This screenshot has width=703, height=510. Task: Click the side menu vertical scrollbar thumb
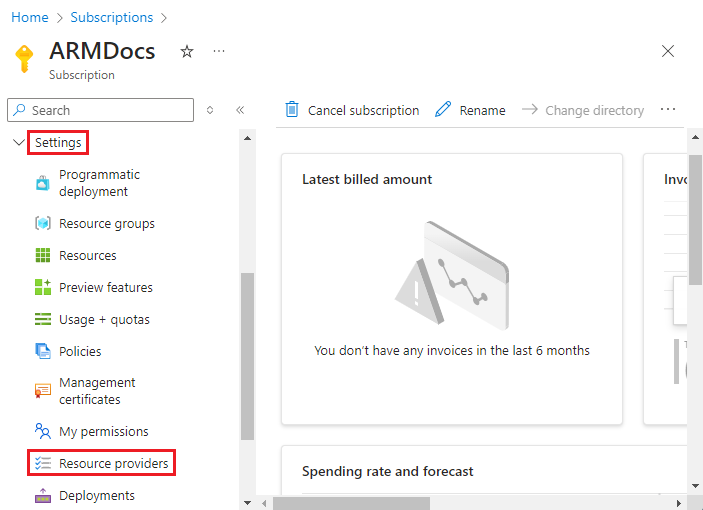coord(247,356)
